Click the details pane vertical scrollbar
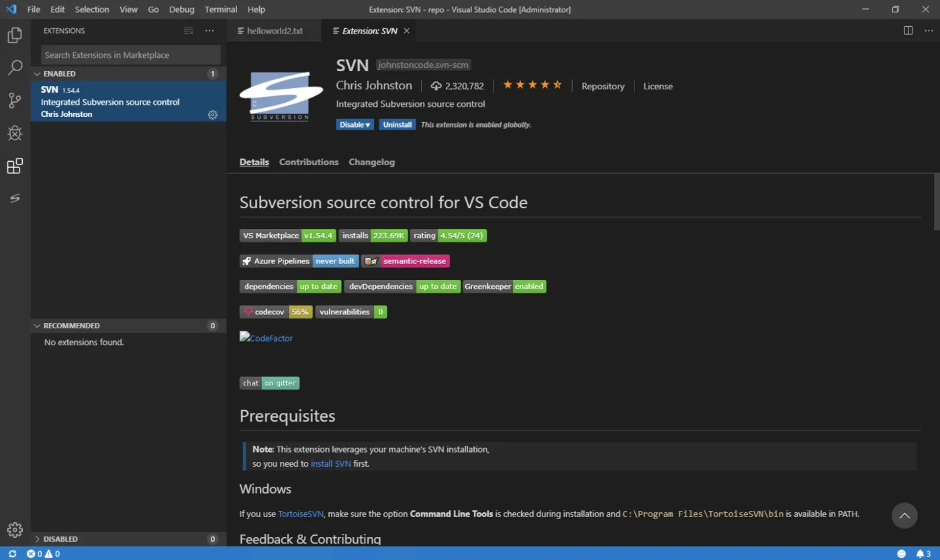The height and width of the screenshot is (560, 940). point(937,201)
